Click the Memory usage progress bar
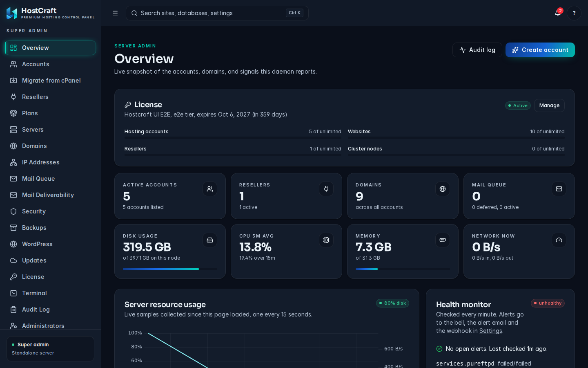The height and width of the screenshot is (368, 588). pos(403,269)
